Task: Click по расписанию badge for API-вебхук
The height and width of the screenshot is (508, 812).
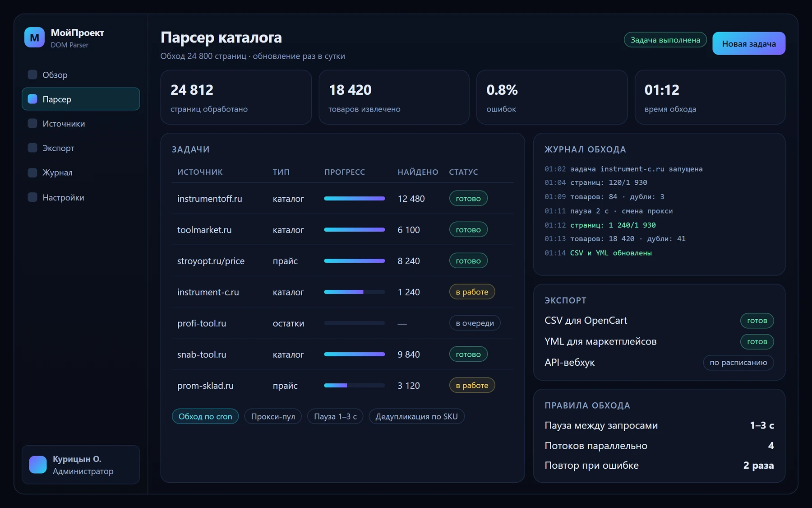Action: (x=738, y=362)
